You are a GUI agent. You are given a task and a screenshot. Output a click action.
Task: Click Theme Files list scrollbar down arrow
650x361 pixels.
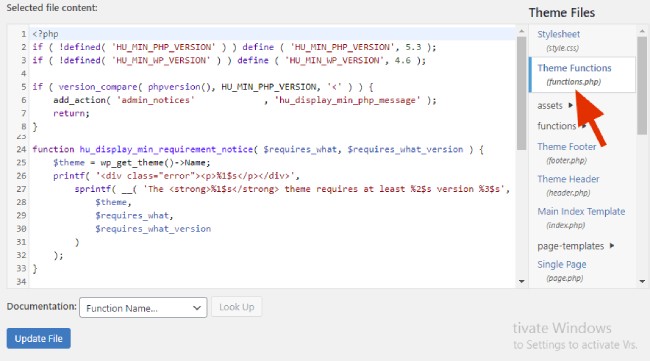click(642, 281)
